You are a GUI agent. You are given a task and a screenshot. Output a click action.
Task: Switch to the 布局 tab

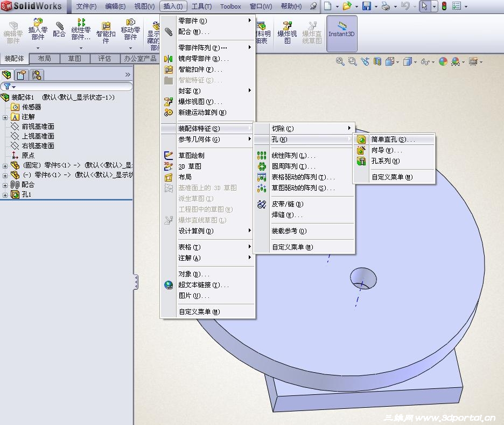pos(44,59)
